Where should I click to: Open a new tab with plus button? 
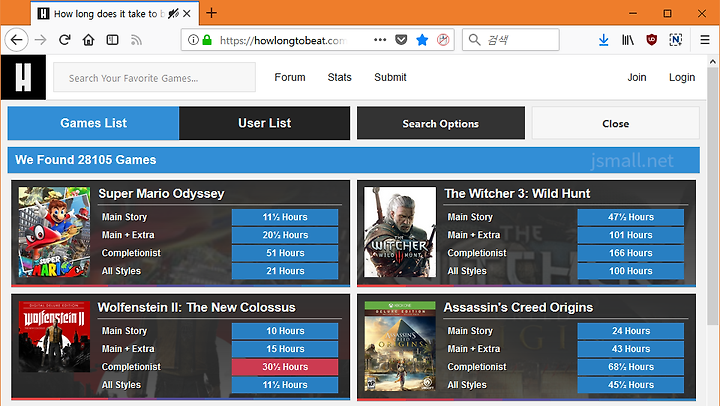click(x=211, y=13)
